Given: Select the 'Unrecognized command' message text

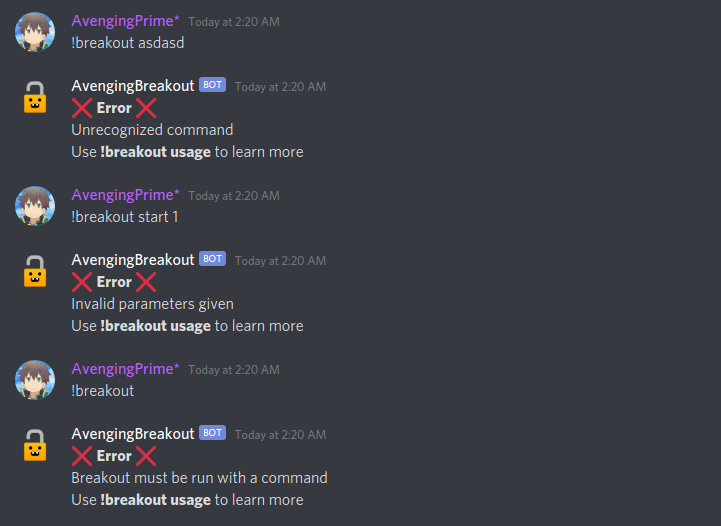Looking at the screenshot, I should [152, 130].
